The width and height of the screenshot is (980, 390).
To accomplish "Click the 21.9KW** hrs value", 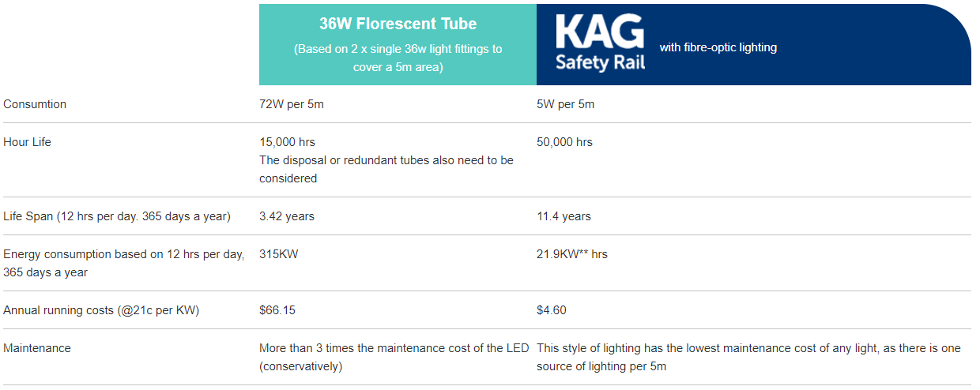I will click(x=572, y=254).
